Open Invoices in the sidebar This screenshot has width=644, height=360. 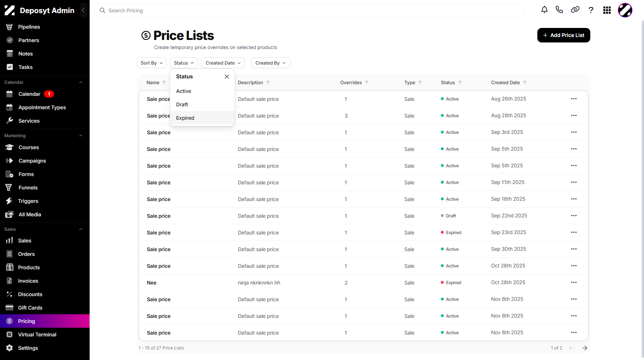(x=45, y=281)
